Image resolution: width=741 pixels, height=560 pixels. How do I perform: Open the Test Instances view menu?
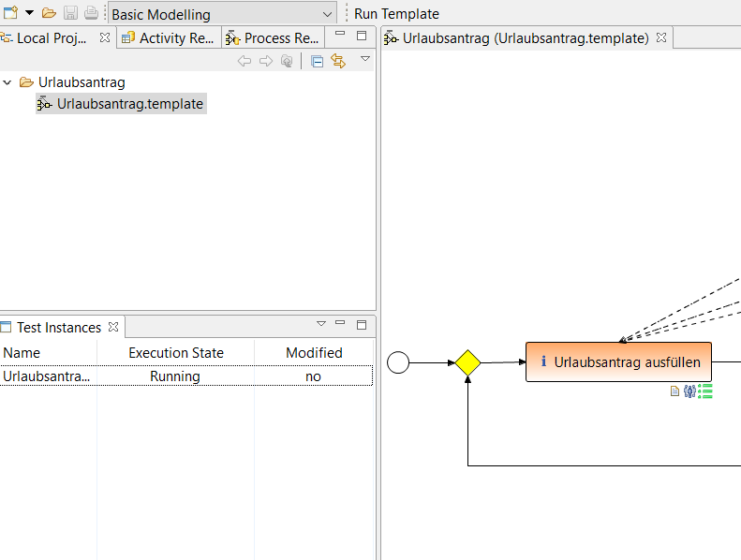pos(321,324)
